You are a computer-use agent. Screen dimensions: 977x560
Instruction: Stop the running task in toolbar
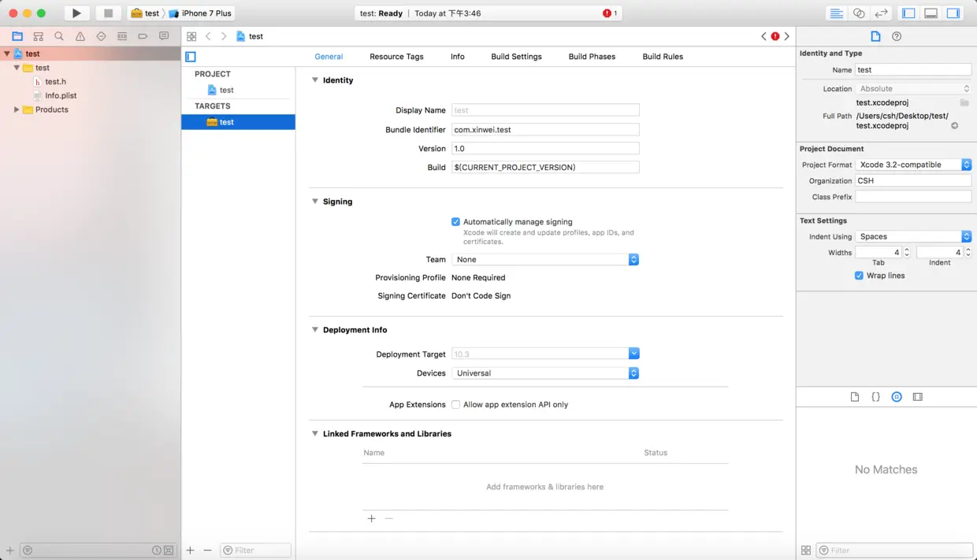pyautogui.click(x=109, y=13)
